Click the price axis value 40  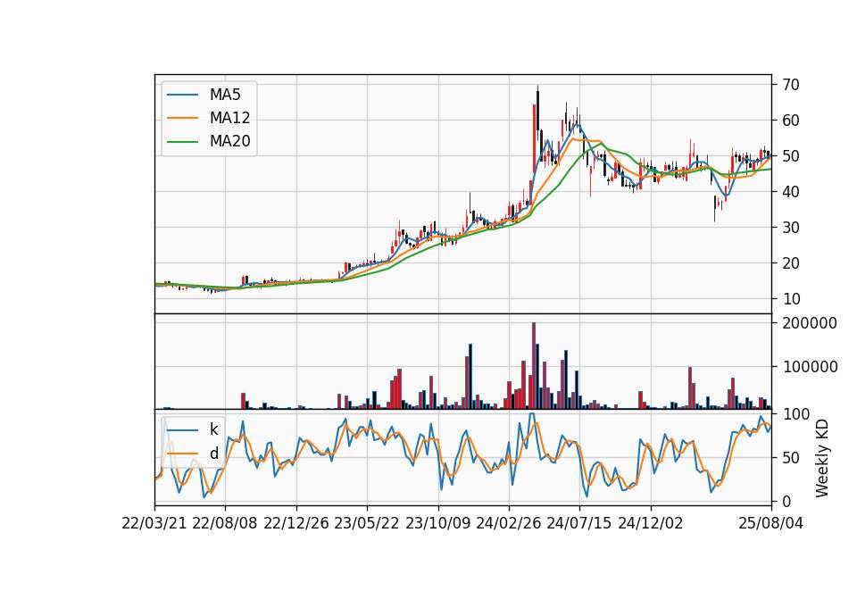(791, 192)
